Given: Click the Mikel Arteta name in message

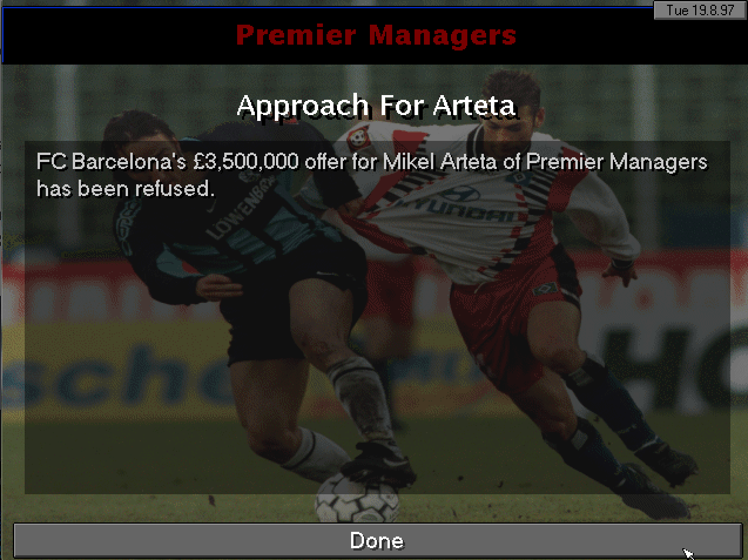Looking at the screenshot, I should coord(440,161).
